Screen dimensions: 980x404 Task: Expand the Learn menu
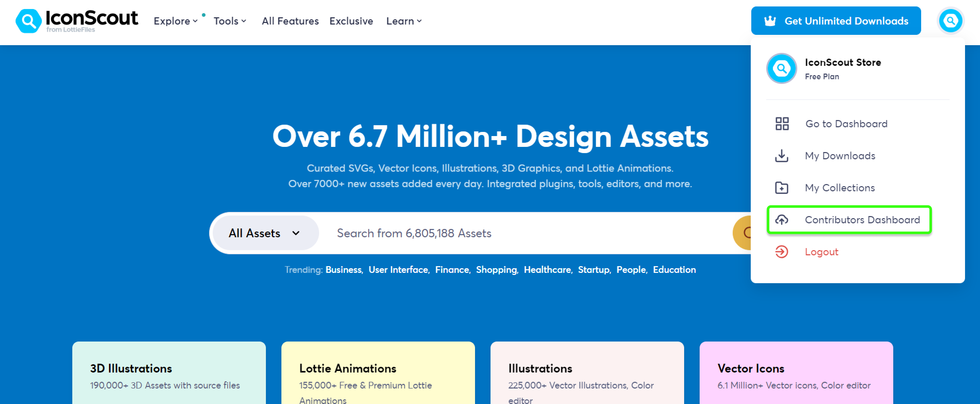404,21
